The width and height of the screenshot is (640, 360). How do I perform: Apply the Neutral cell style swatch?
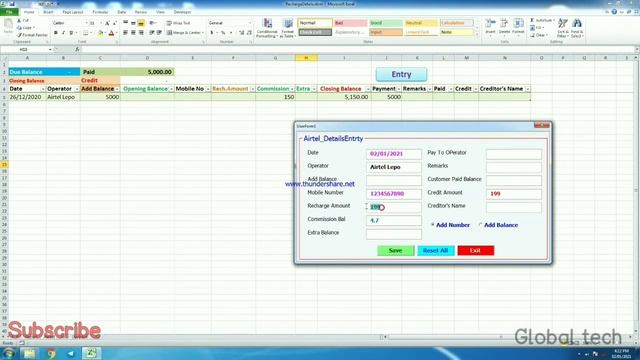tap(421, 23)
